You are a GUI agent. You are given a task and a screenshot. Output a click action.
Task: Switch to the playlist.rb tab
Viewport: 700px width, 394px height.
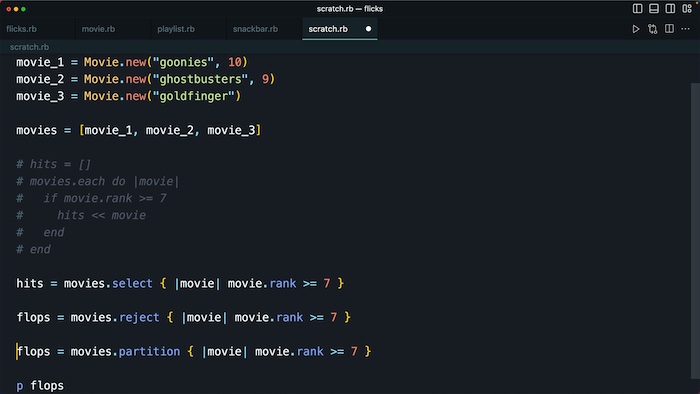(x=176, y=29)
